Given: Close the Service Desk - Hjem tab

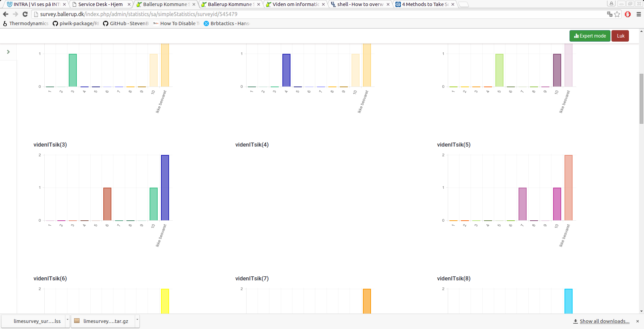Looking at the screenshot, I should click(129, 4).
